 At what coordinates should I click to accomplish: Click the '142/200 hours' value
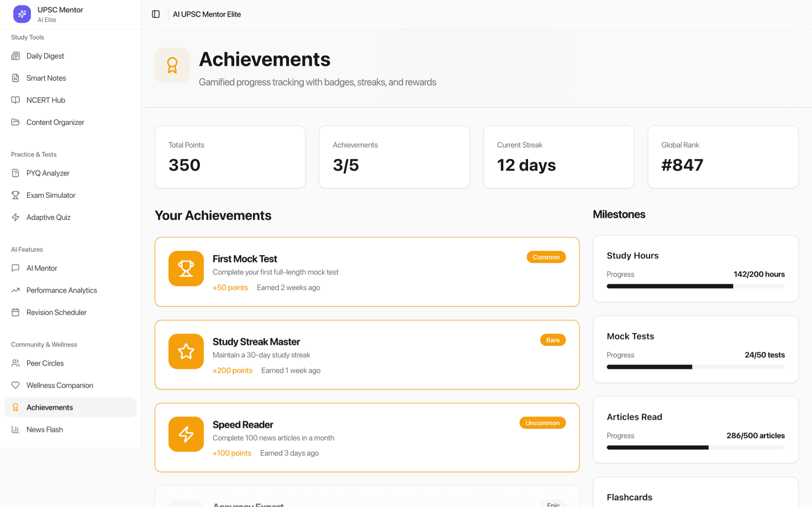click(759, 274)
